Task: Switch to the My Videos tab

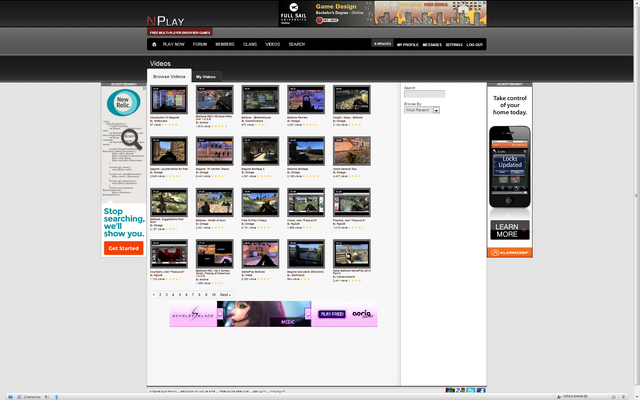Action: [x=206, y=77]
